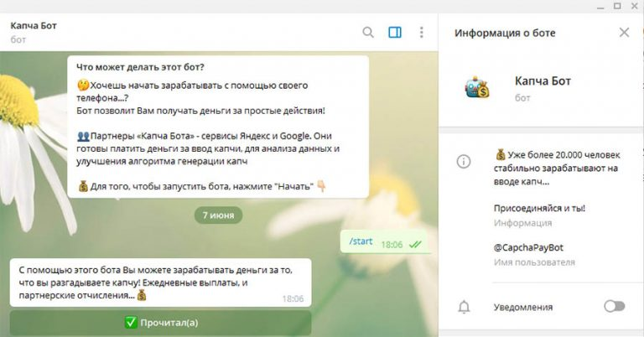
Task: Click the info circle icon
Action: pyautogui.click(x=464, y=161)
